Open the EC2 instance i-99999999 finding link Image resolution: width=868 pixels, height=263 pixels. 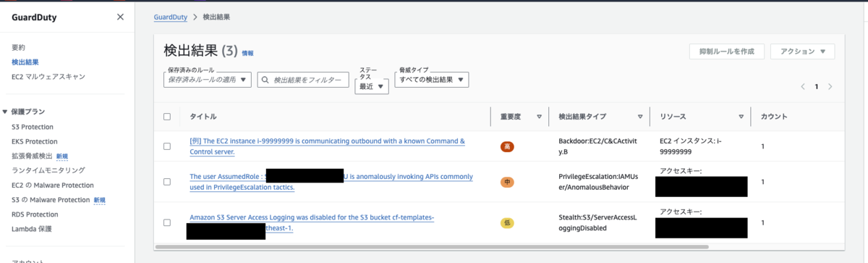[x=327, y=146]
